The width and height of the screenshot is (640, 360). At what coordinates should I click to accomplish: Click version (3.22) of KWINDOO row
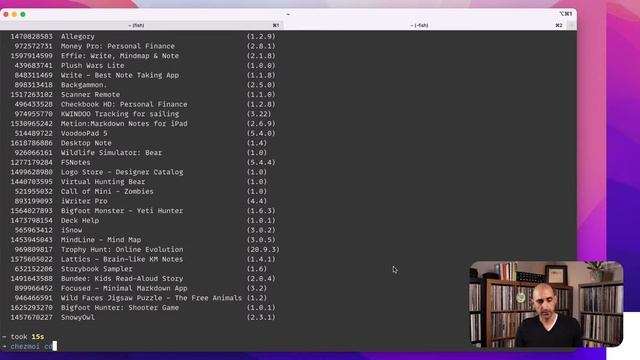click(x=259, y=114)
